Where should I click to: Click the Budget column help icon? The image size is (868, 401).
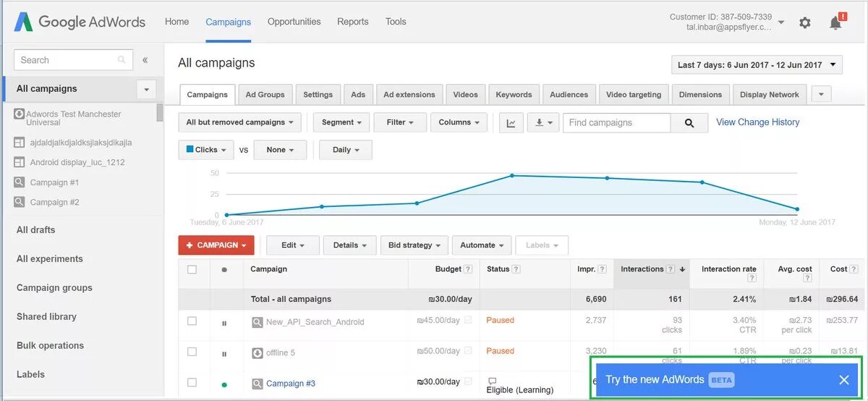pos(468,269)
